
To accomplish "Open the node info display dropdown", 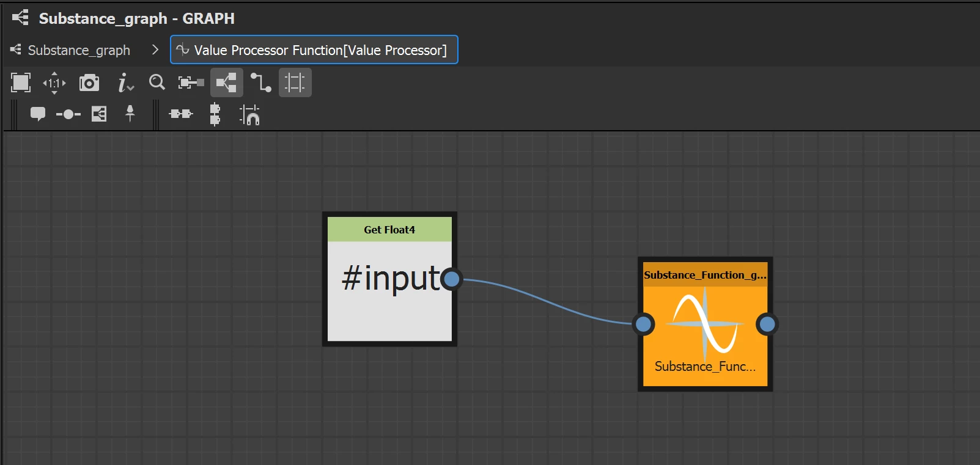I will (x=125, y=82).
